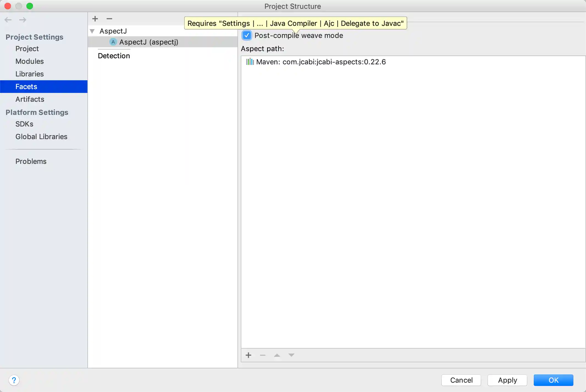Add an entry to the aspect path
The width and height of the screenshot is (586, 392).
248,355
